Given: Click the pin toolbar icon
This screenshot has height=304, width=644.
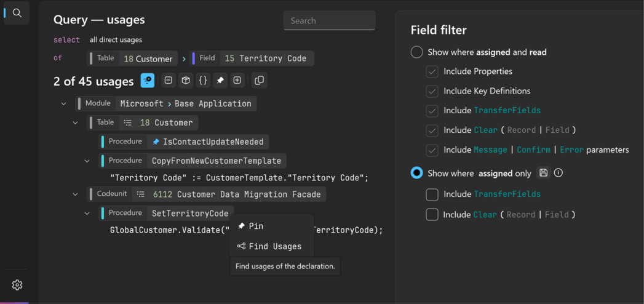Looking at the screenshot, I should click(220, 81).
